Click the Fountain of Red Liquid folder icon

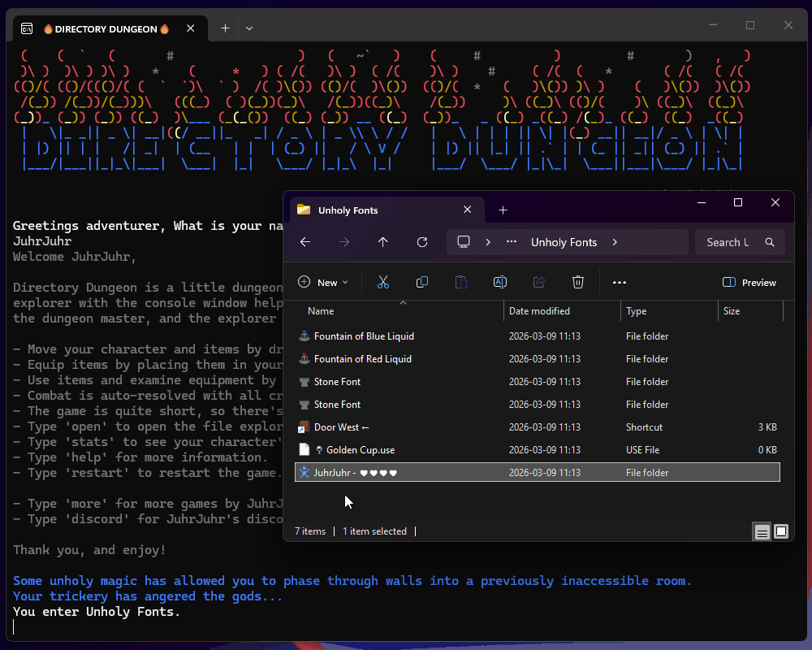point(304,358)
